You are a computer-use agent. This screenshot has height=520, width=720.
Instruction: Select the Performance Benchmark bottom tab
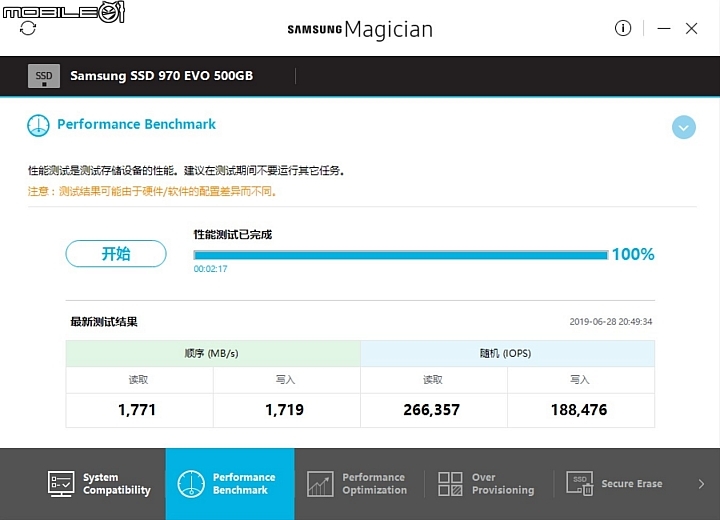230,484
